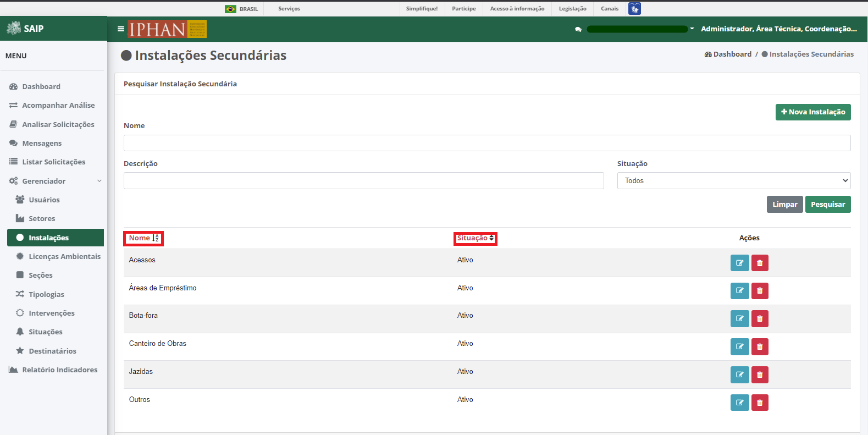Open the Situação filter dropdown

pyautogui.click(x=734, y=180)
